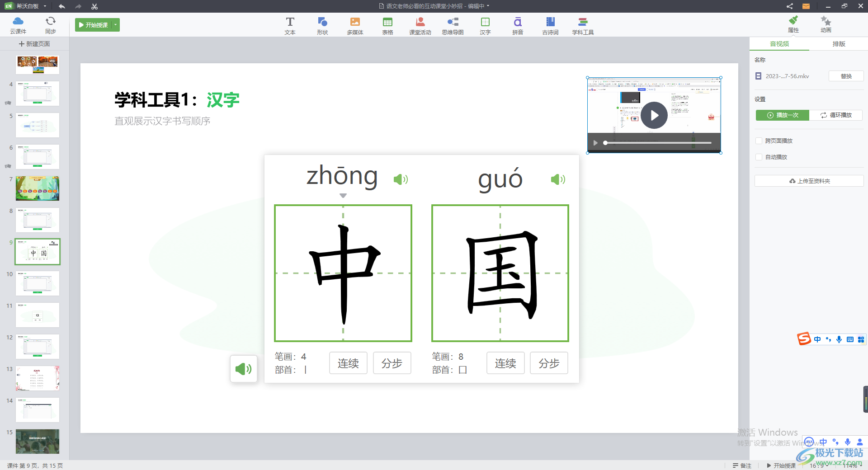Click 连续 under the 中 character
Image resolution: width=868 pixels, height=470 pixels.
click(x=348, y=363)
